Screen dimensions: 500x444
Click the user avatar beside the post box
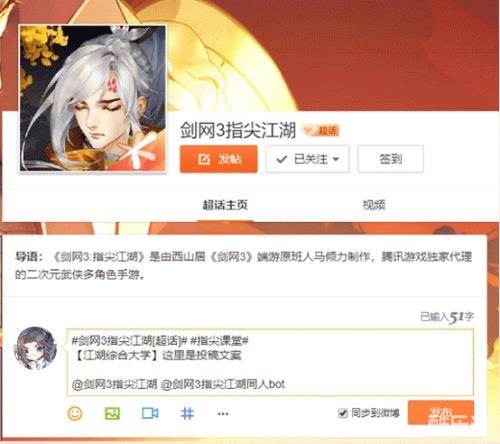point(35,348)
